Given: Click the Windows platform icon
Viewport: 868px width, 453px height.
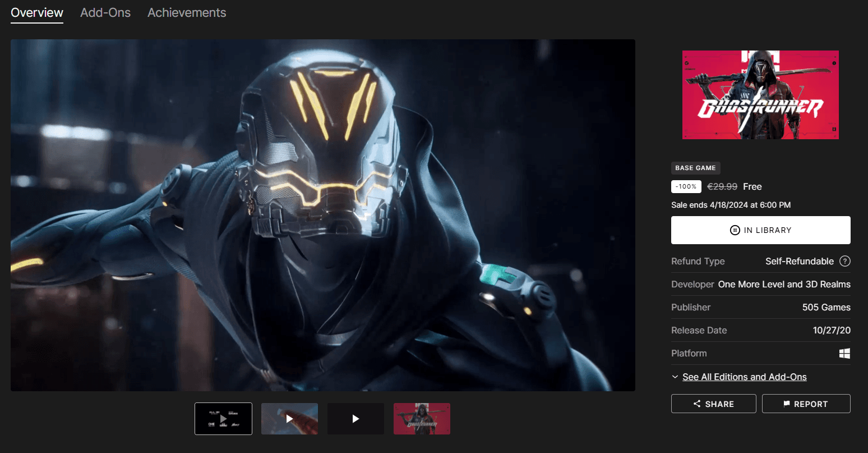Looking at the screenshot, I should [x=844, y=353].
